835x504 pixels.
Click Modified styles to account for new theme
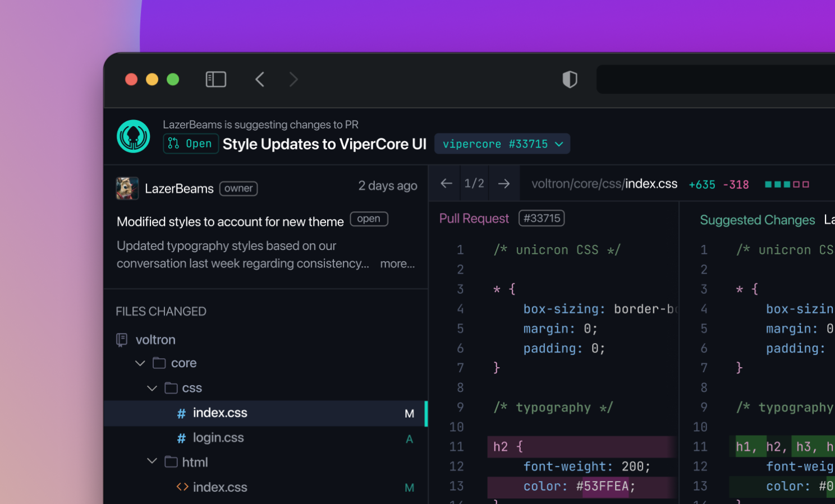(x=230, y=221)
